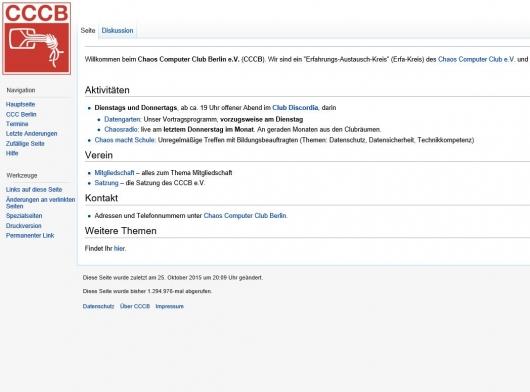The height and width of the screenshot is (392, 530).
Task: Select the Seite tab
Action: (88, 30)
